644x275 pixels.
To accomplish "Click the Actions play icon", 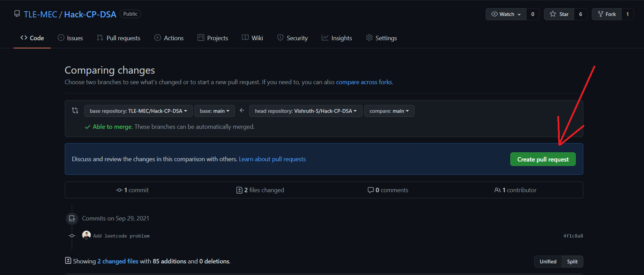I will point(158,37).
